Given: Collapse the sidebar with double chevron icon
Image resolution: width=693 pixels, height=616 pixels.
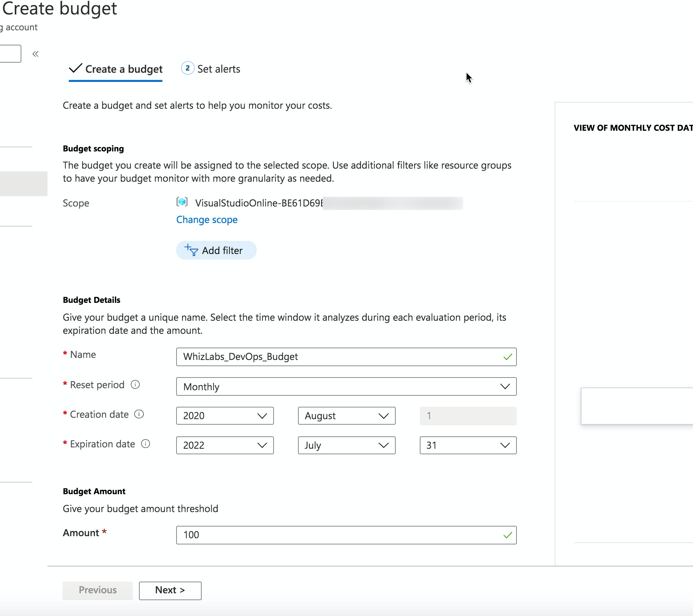Looking at the screenshot, I should [x=35, y=54].
